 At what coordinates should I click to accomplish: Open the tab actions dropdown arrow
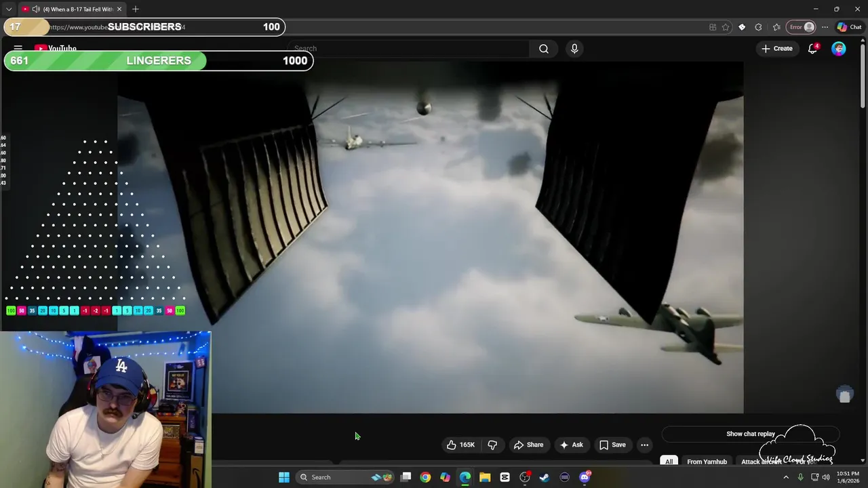click(x=8, y=9)
